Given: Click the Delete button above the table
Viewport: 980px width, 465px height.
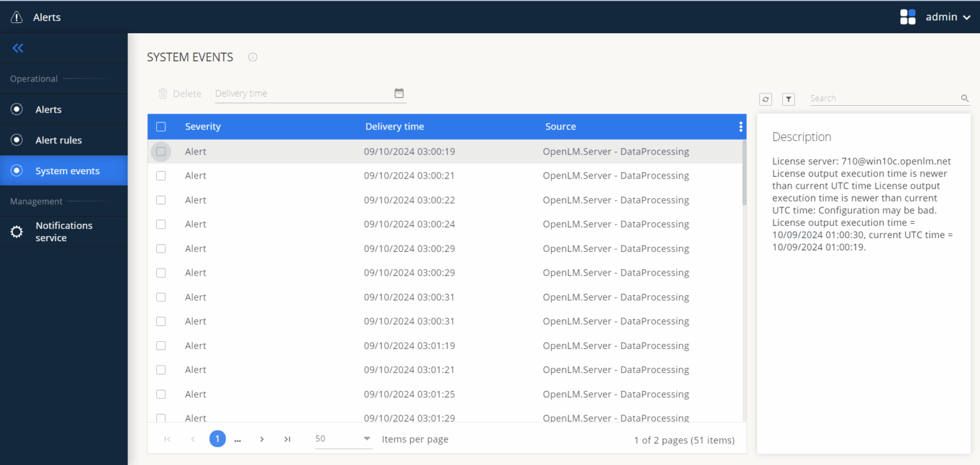Looking at the screenshot, I should coord(180,93).
